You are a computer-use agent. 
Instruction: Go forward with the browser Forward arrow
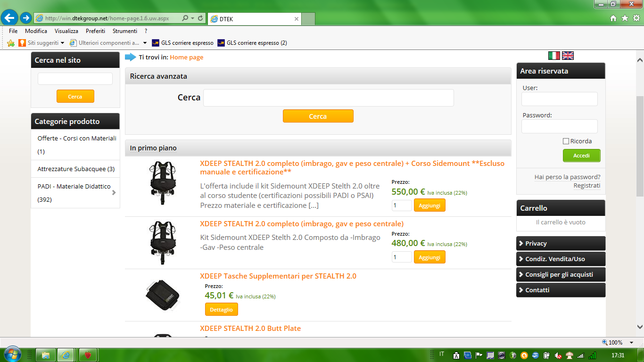click(x=26, y=18)
